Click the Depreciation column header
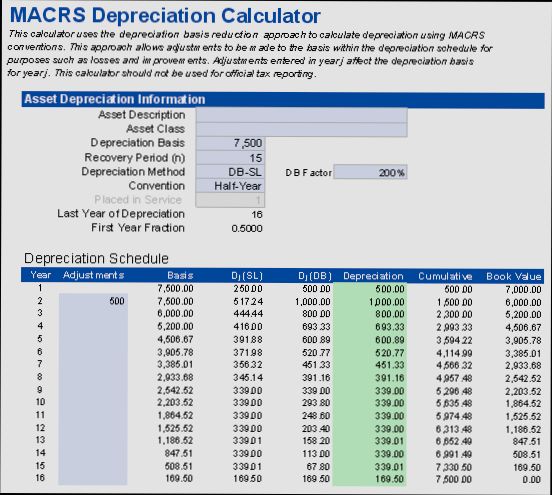The width and height of the screenshot is (552, 495). (373, 276)
